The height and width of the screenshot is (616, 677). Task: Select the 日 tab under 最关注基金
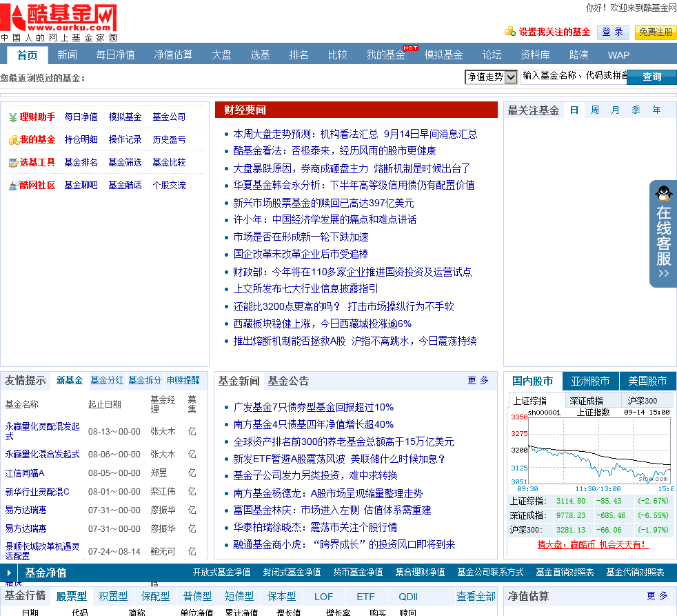coord(574,110)
